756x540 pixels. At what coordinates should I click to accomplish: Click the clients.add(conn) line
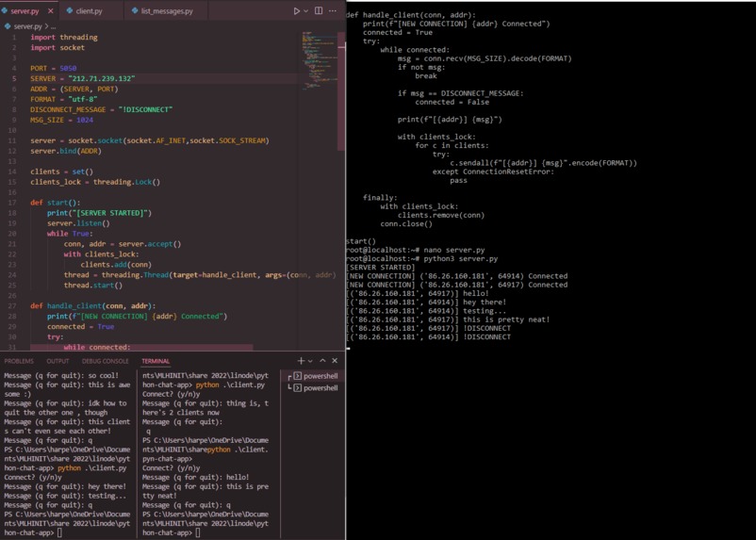coord(116,265)
